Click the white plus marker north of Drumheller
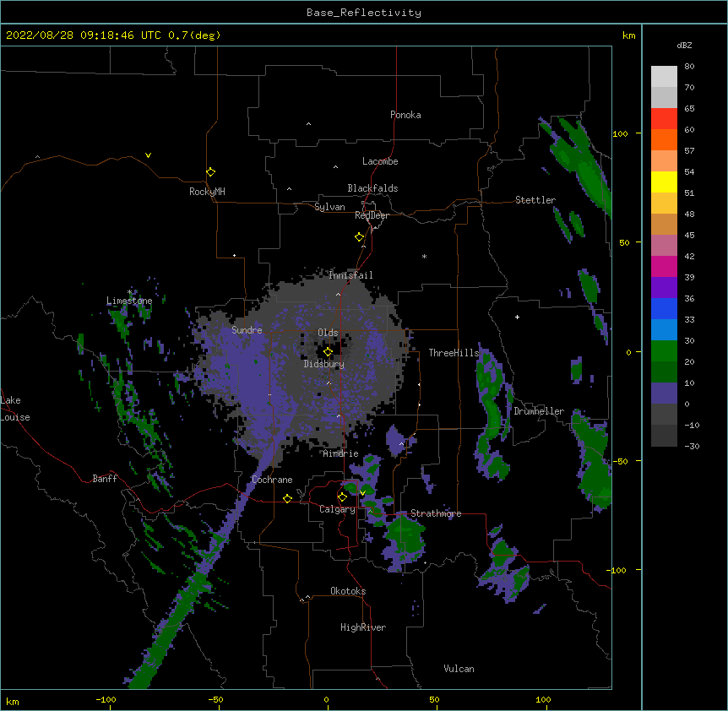Screen dimensions: 728x711 tap(517, 317)
